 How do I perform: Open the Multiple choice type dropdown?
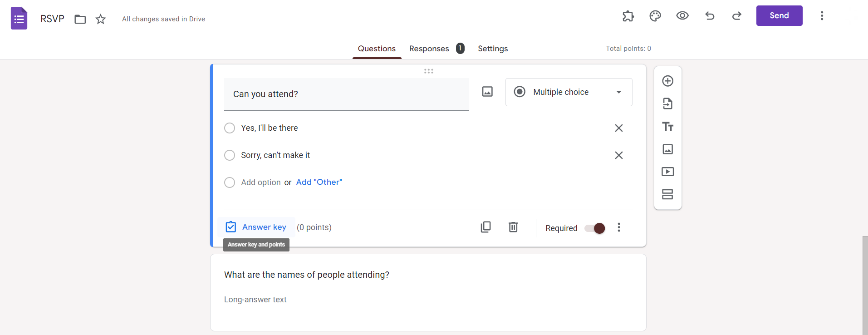coord(569,92)
